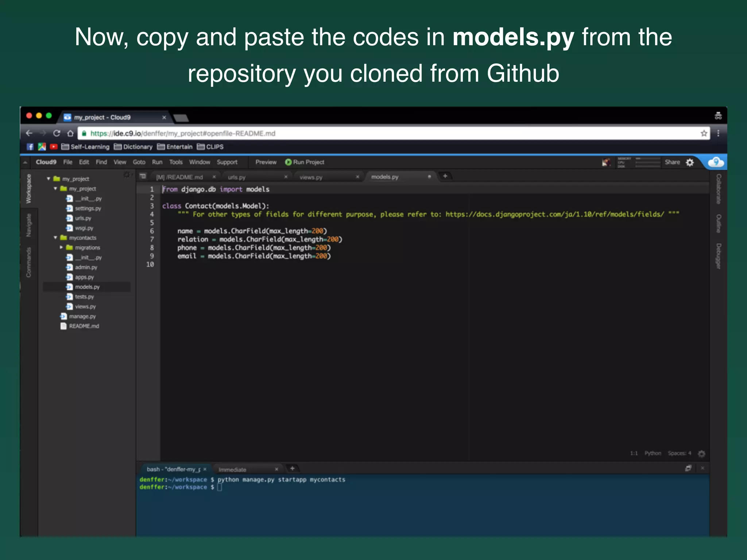Open new terminal tab with plus icon
Image resolution: width=747 pixels, height=560 pixels.
click(292, 468)
